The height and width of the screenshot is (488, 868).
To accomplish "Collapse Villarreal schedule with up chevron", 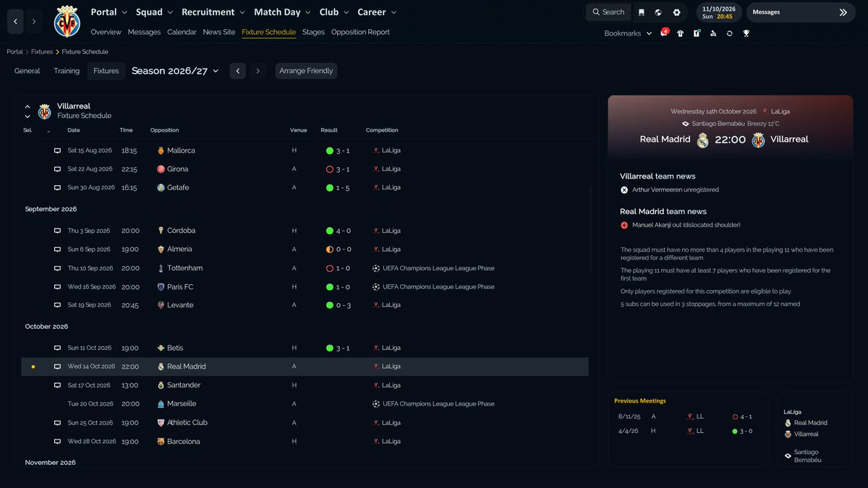I will coord(27,107).
